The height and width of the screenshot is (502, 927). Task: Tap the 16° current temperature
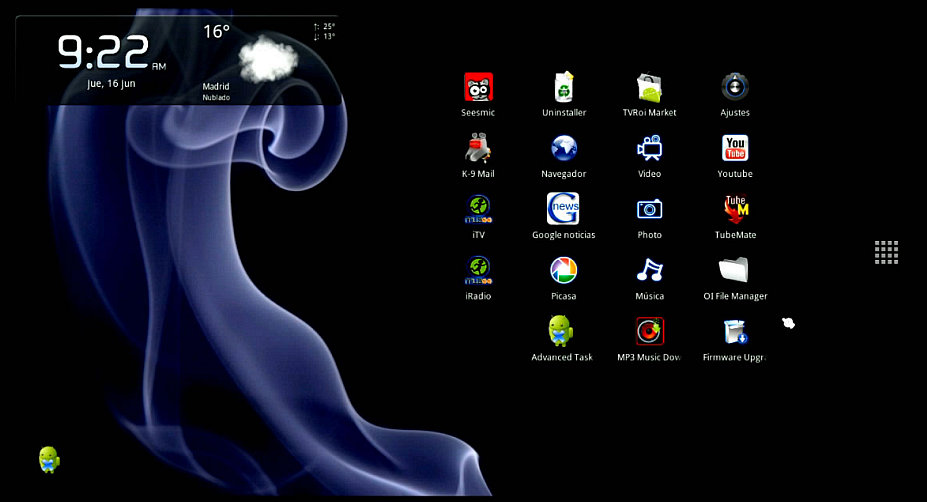click(x=216, y=31)
